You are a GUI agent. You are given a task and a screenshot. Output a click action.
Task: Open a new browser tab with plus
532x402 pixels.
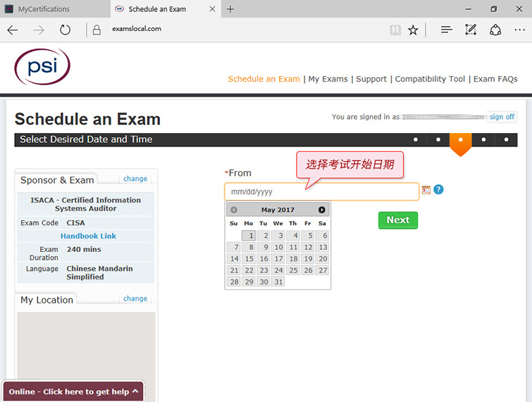tap(230, 9)
